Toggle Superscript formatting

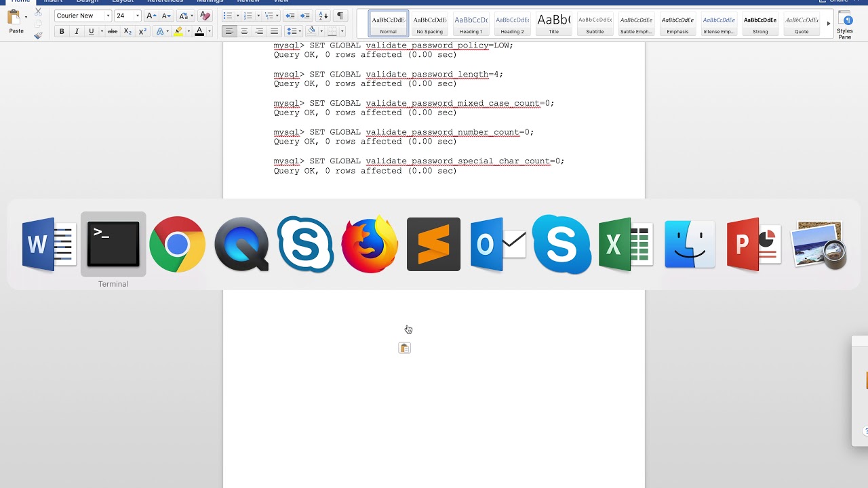(x=142, y=31)
